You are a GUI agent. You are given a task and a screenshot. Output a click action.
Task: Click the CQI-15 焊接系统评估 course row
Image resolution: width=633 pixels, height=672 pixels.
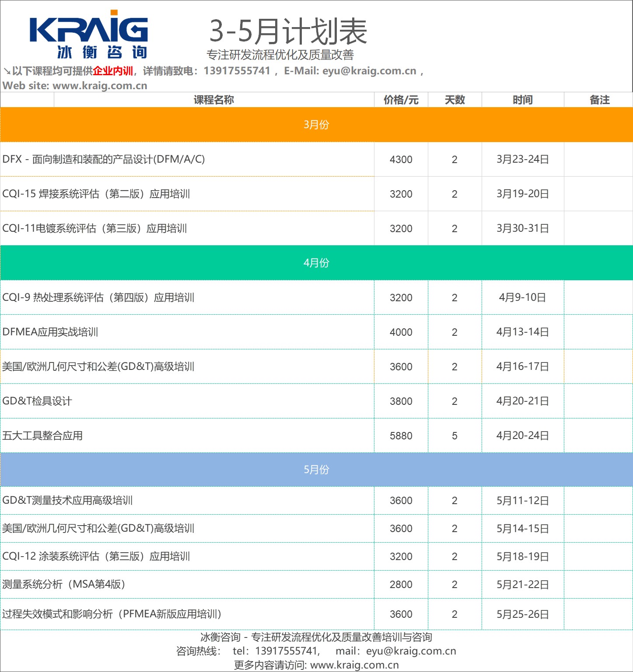point(96,194)
